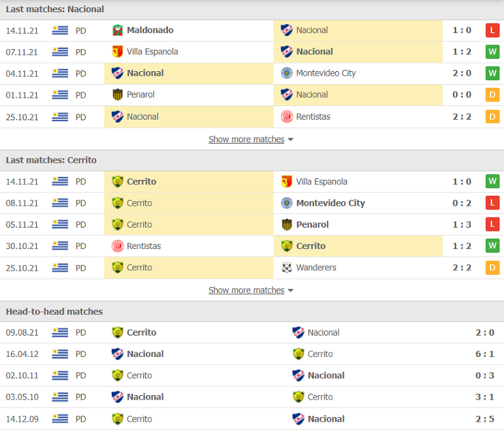The width and height of the screenshot is (504, 430).
Task: Click the Wanderers crest icon
Action: point(287,268)
